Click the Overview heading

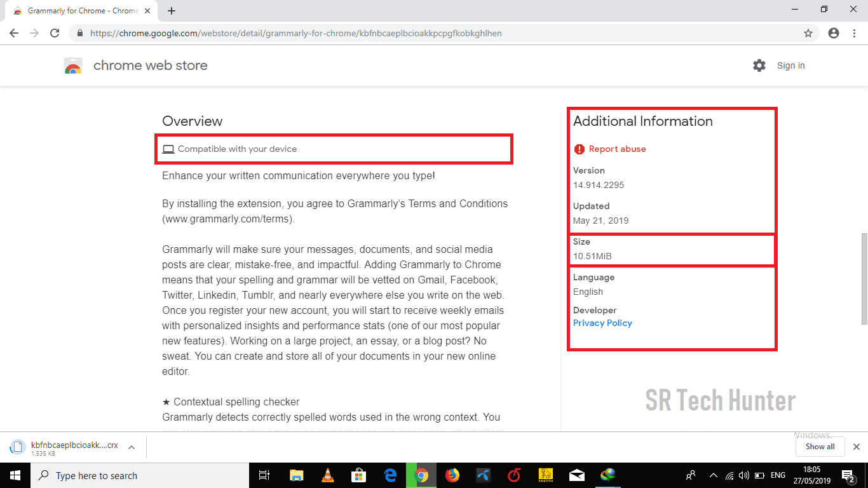(x=192, y=121)
